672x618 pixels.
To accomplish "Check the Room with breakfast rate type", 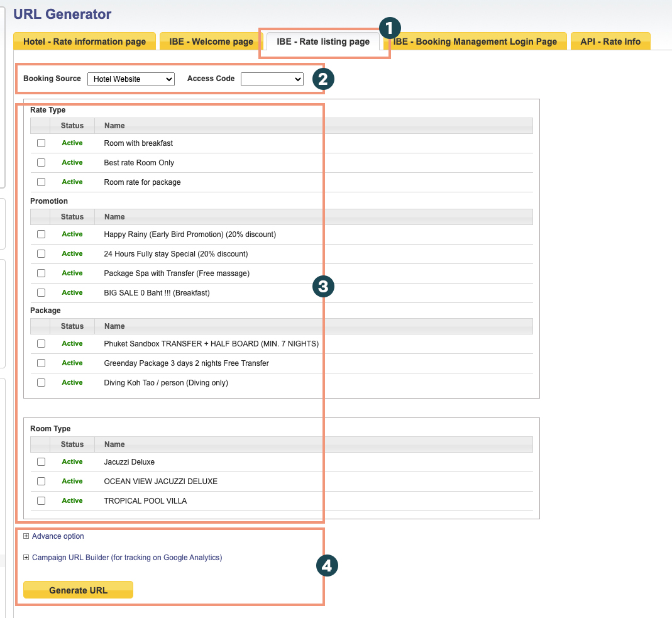I will (41, 143).
